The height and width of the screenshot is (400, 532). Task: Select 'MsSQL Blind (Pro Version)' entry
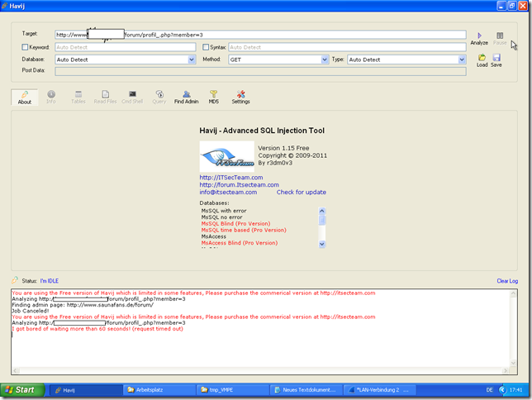235,224
